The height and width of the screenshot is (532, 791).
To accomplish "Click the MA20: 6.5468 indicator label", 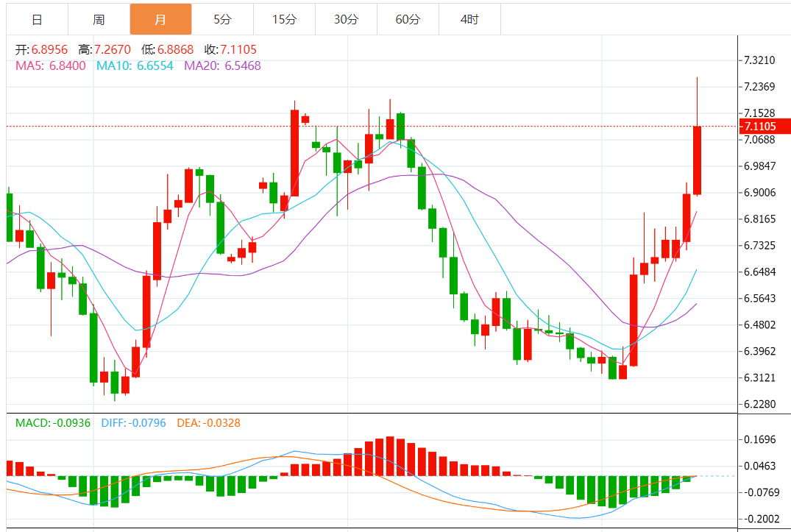I will point(222,65).
